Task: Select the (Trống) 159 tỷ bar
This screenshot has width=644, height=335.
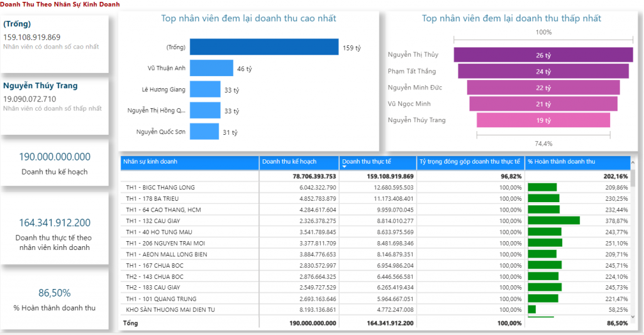Action: (264, 47)
